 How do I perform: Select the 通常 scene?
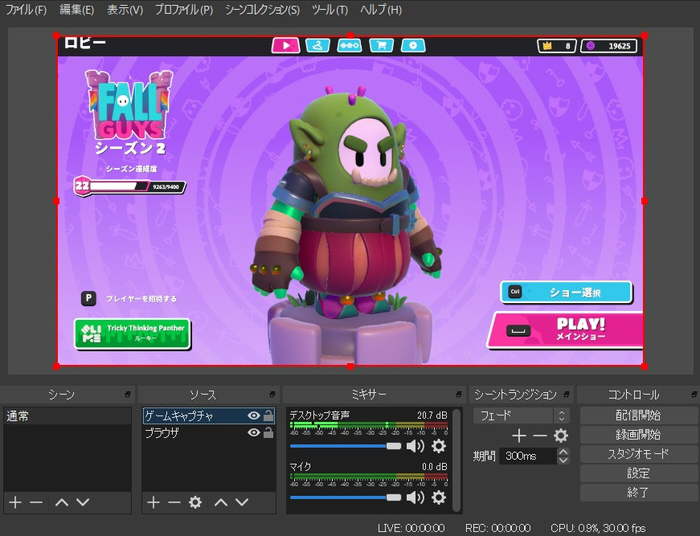(x=67, y=416)
